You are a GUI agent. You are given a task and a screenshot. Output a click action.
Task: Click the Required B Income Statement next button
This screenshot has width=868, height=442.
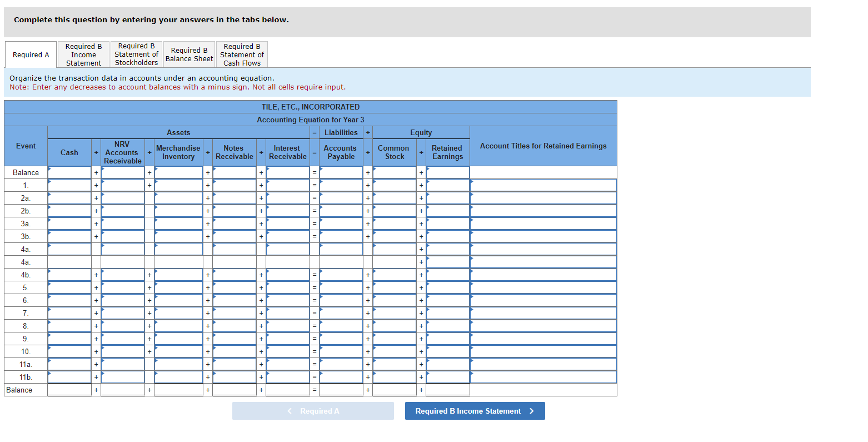tap(475, 411)
